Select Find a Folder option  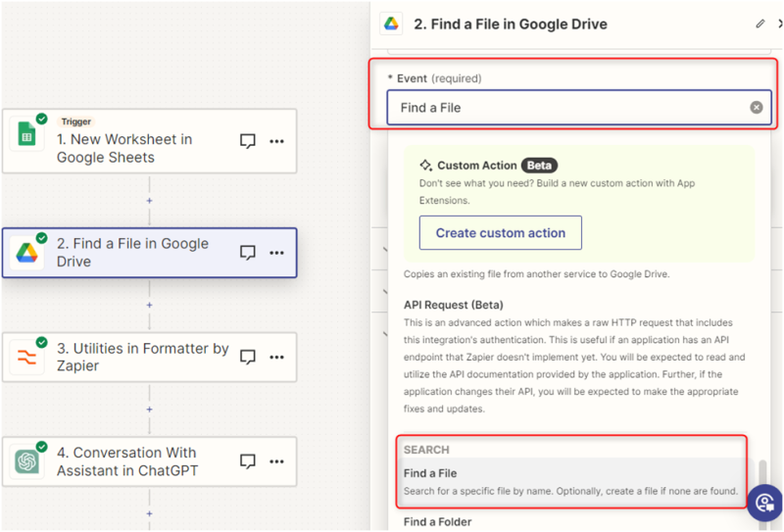(x=438, y=522)
